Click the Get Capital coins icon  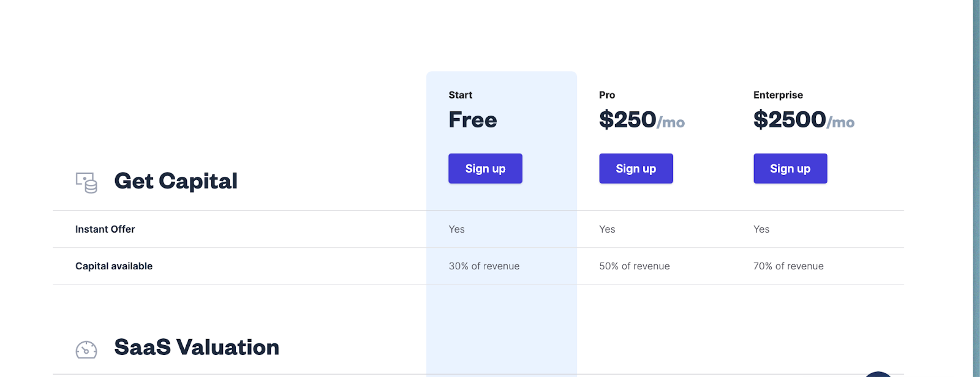point(86,182)
